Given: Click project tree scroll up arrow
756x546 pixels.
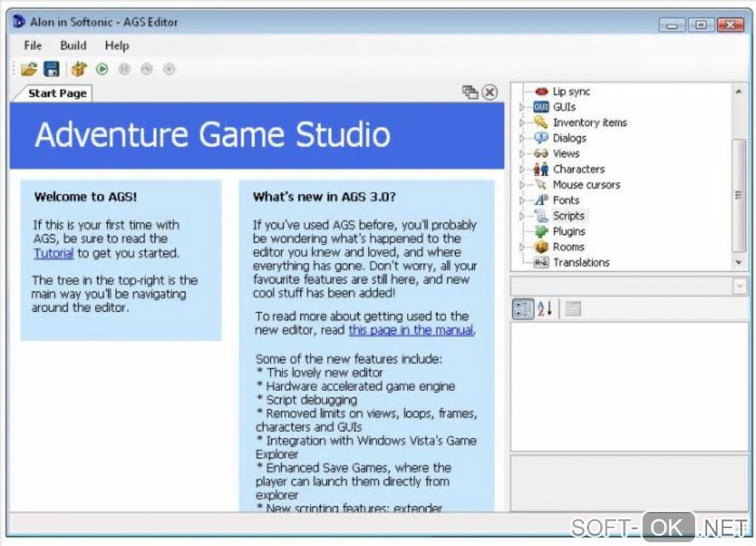Looking at the screenshot, I should pyautogui.click(x=738, y=91).
